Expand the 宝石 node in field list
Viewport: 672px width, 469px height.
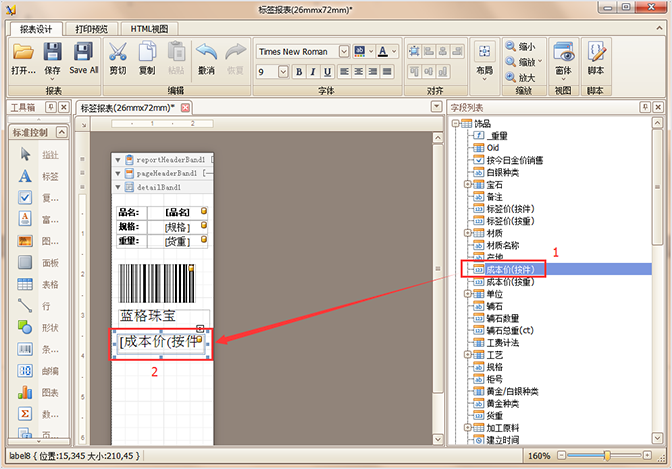pos(467,184)
